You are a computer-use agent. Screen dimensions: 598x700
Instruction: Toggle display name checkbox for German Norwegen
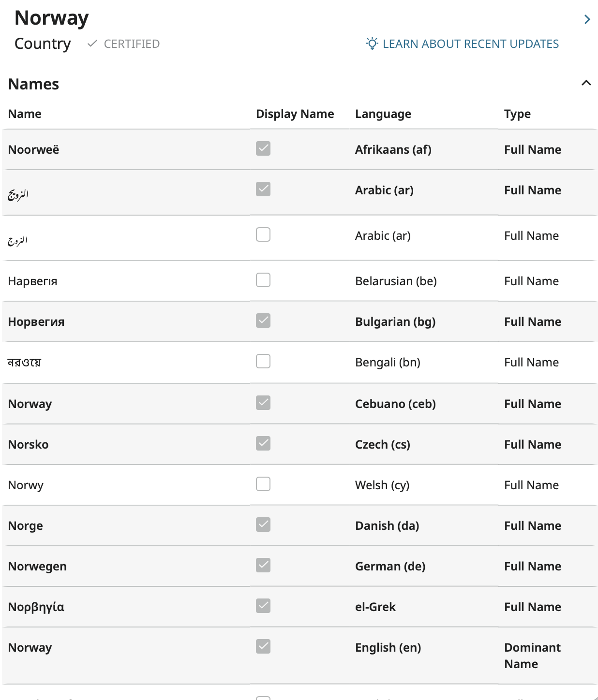coord(263,565)
